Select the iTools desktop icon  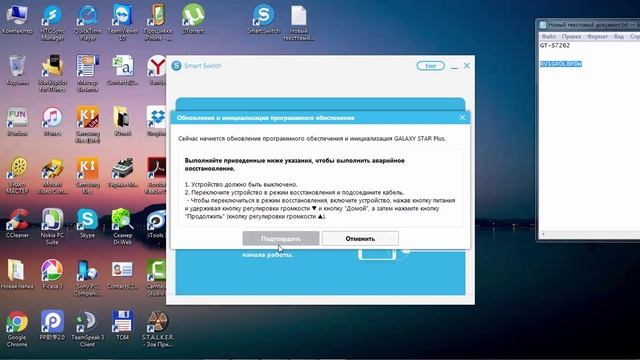(x=157, y=224)
